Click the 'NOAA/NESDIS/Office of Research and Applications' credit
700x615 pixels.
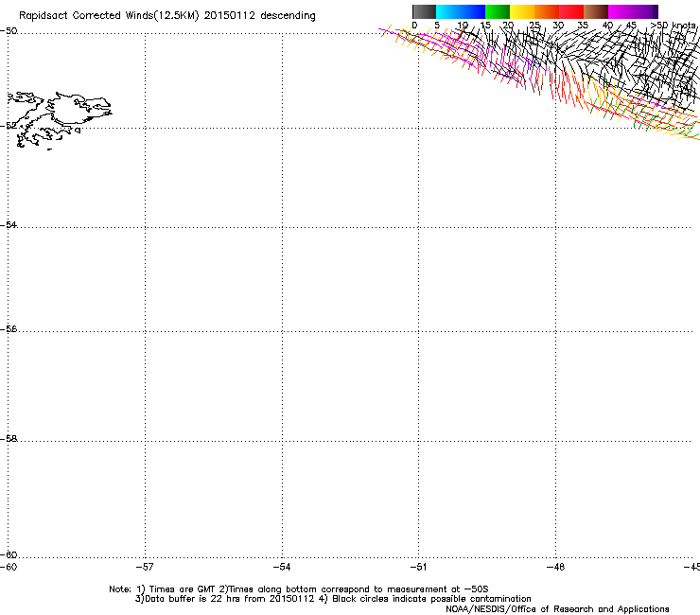point(557,609)
